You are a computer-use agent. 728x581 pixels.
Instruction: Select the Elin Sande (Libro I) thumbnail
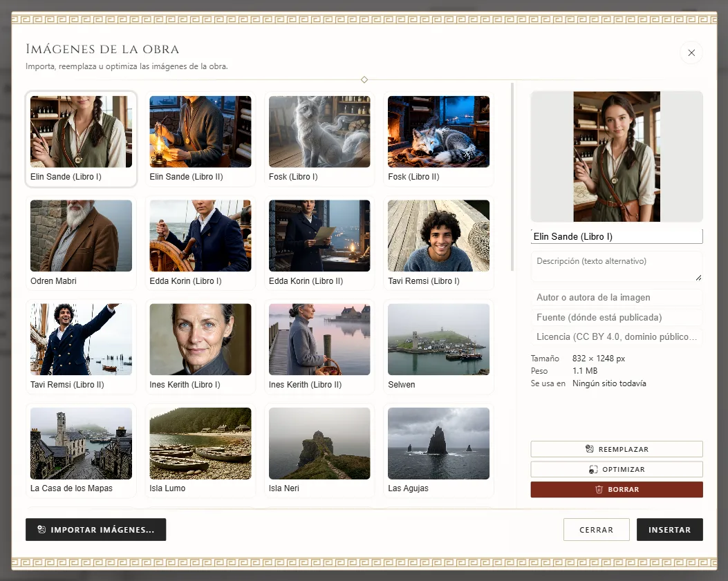coord(82,139)
